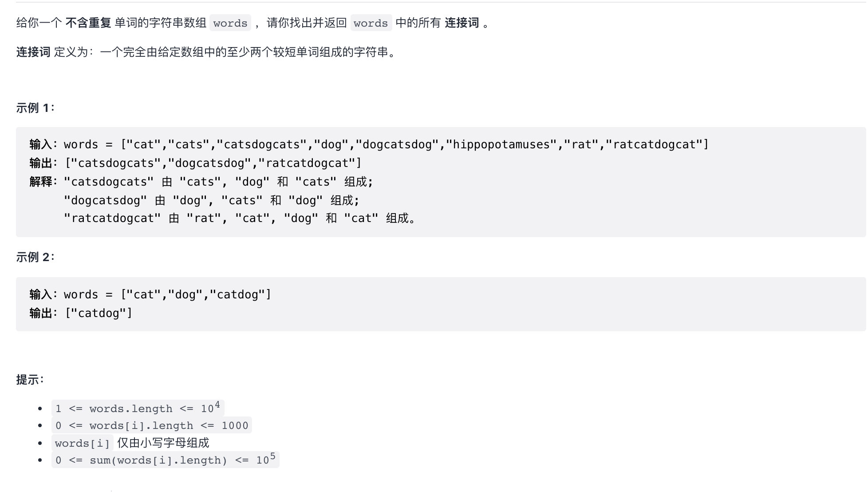Click the bold 连接词 at definition line start

click(33, 52)
